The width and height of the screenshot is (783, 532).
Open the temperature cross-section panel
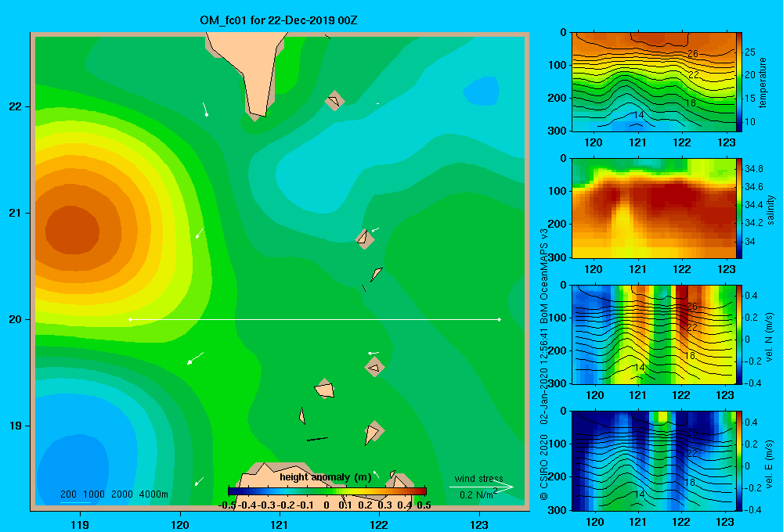[x=653, y=82]
